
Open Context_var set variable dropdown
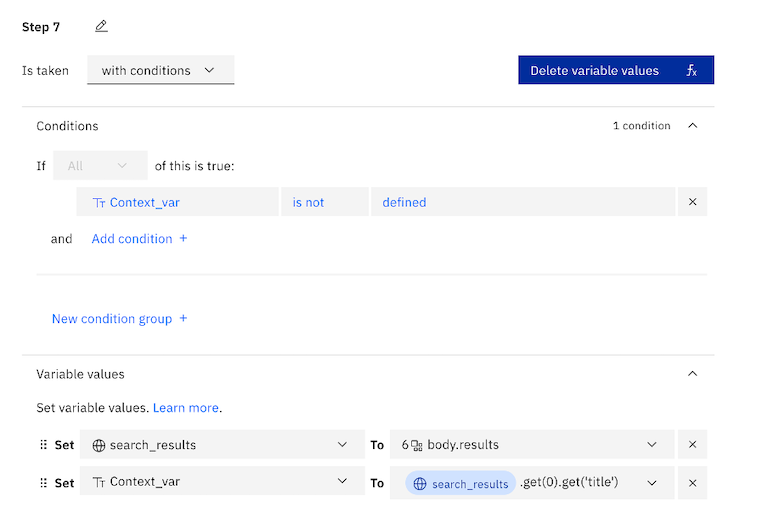point(222,482)
